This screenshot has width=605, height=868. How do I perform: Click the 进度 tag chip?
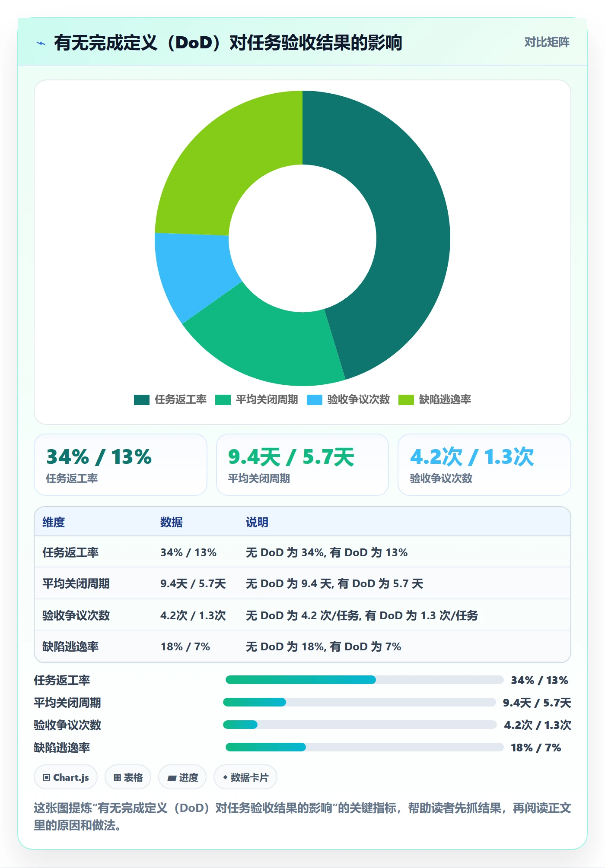pos(182,777)
